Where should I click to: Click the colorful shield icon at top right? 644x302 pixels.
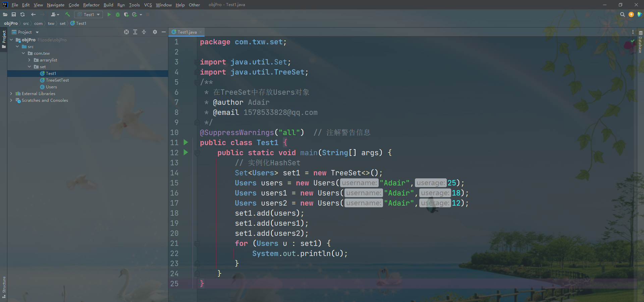click(640, 14)
